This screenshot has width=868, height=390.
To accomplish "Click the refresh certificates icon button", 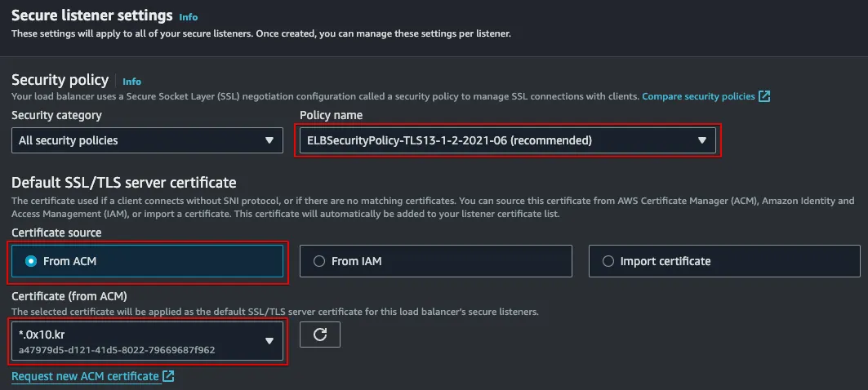I will click(x=319, y=335).
